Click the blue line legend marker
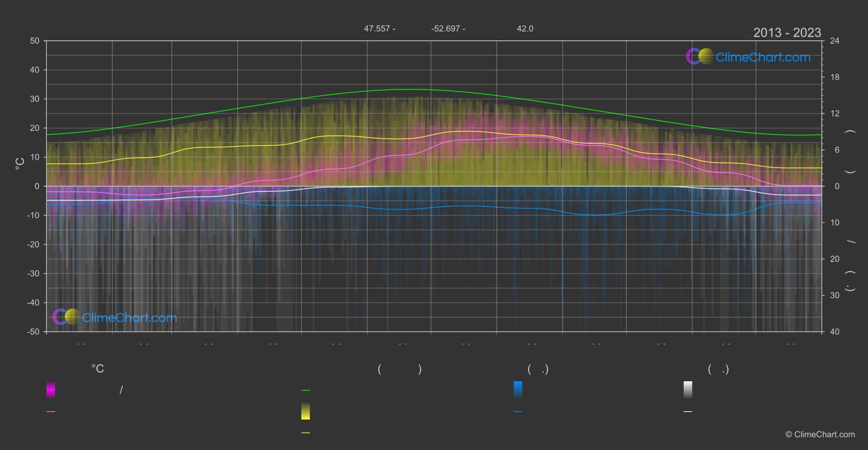 coord(518,412)
